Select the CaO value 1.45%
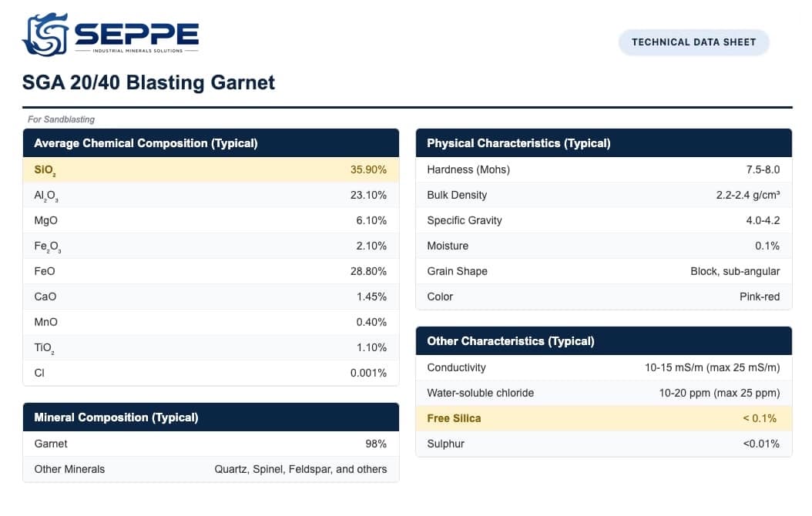Screen dimensions: 812x516 pos(371,297)
